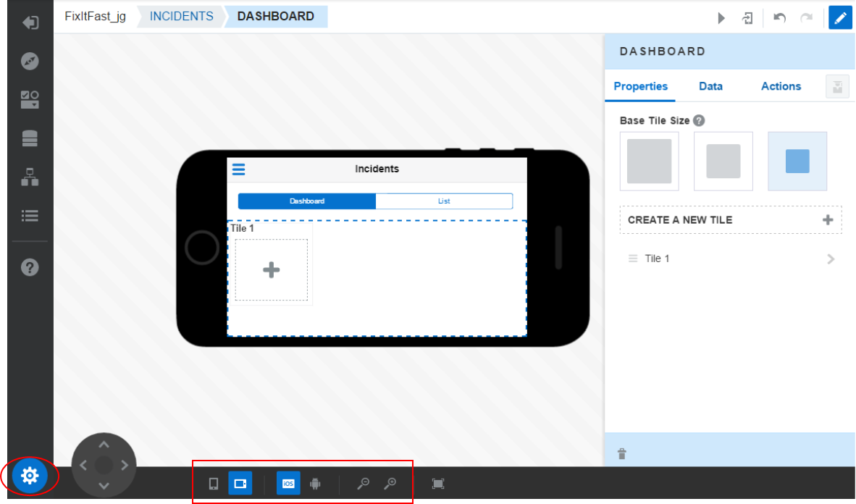Click the plus placeholder inside Tile 1
Image resolution: width=856 pixels, height=504 pixels.
coord(272,270)
